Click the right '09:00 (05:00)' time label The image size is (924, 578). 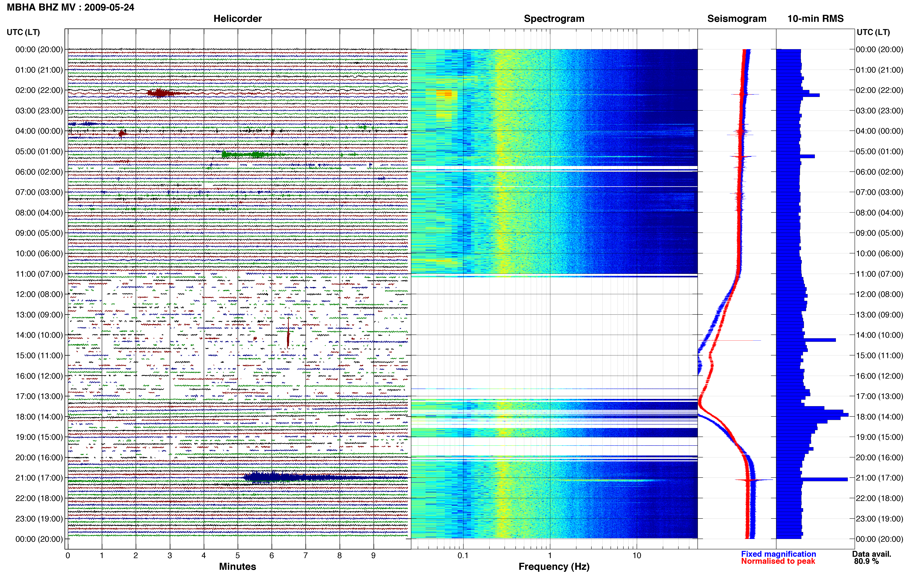[x=879, y=233]
